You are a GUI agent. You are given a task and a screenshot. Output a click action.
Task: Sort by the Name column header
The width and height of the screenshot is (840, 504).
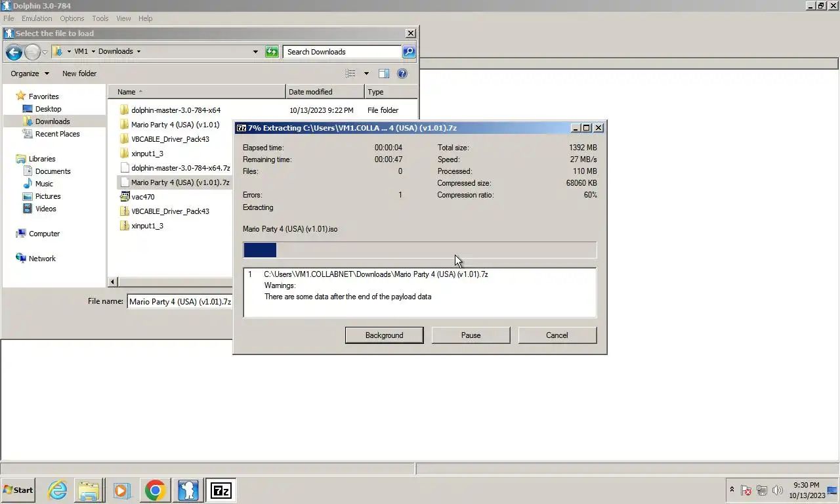tap(197, 92)
